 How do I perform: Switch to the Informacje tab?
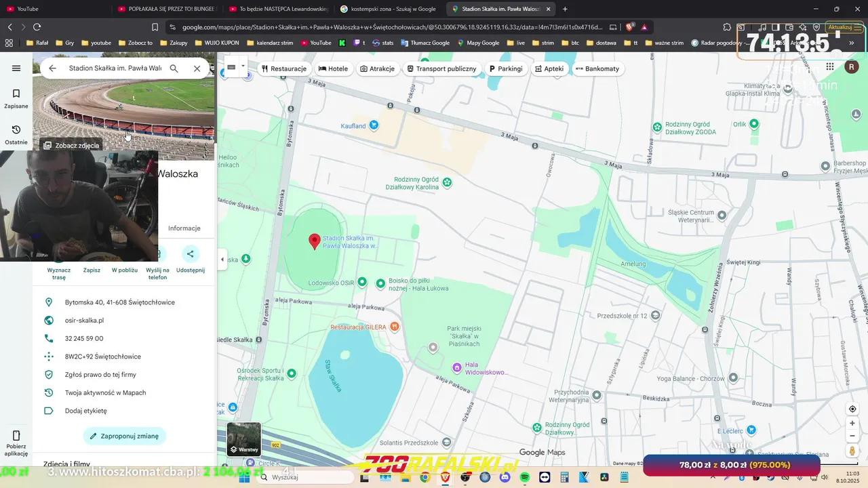click(x=184, y=228)
